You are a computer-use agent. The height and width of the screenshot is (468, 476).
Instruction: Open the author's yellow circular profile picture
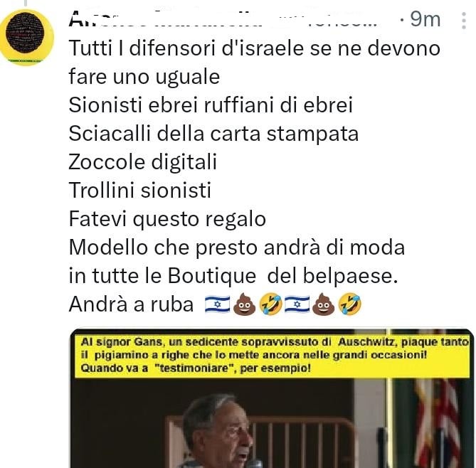point(27,37)
